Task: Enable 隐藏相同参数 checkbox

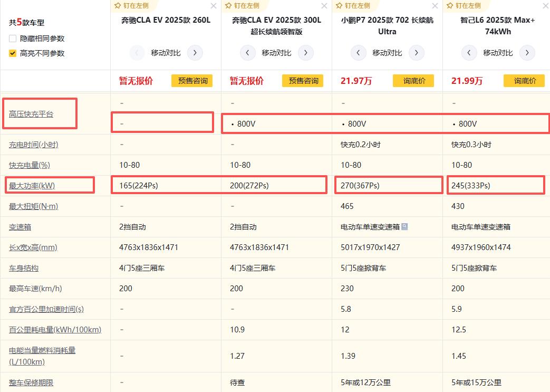Action: pos(13,39)
